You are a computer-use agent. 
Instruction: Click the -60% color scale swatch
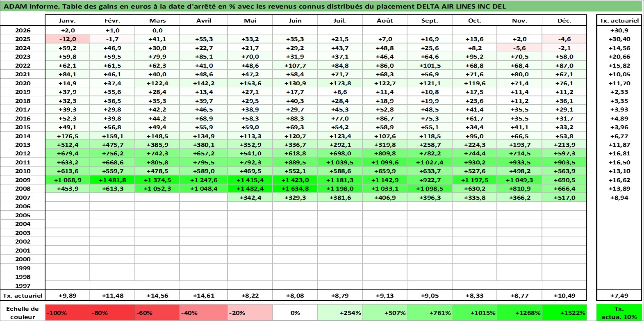pyautogui.click(x=157, y=312)
